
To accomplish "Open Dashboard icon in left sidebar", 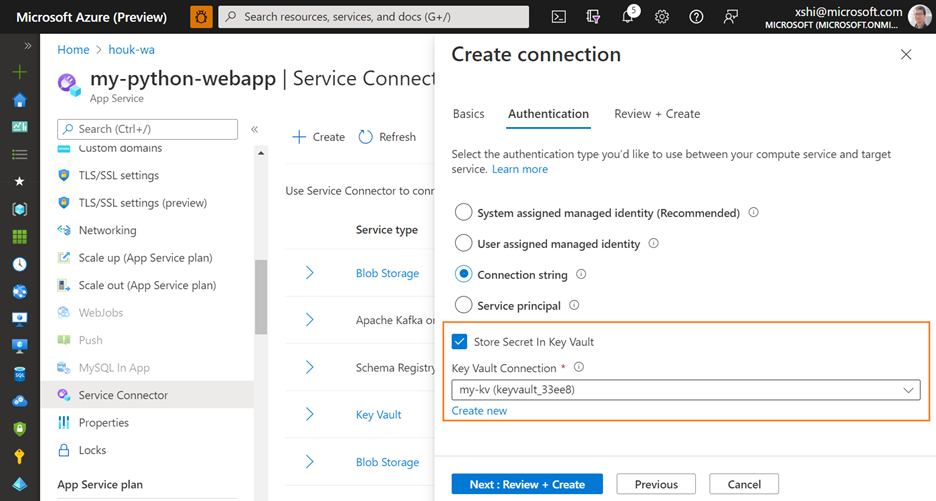I will coord(20,127).
